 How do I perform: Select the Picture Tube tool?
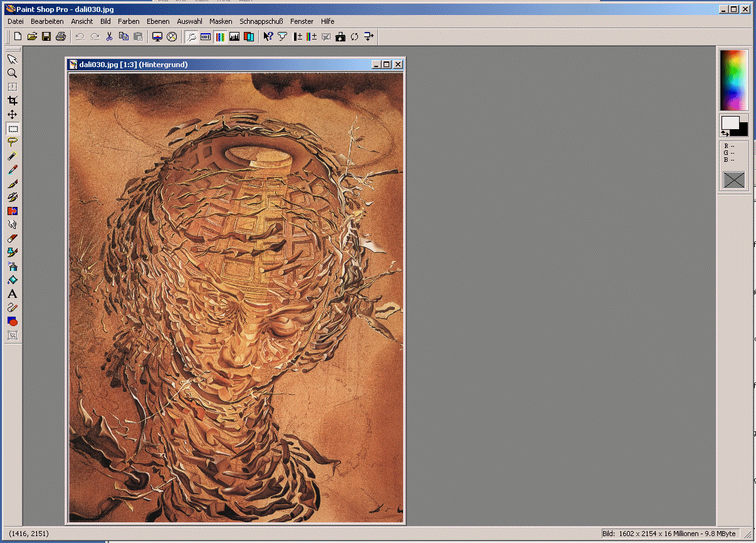12,252
